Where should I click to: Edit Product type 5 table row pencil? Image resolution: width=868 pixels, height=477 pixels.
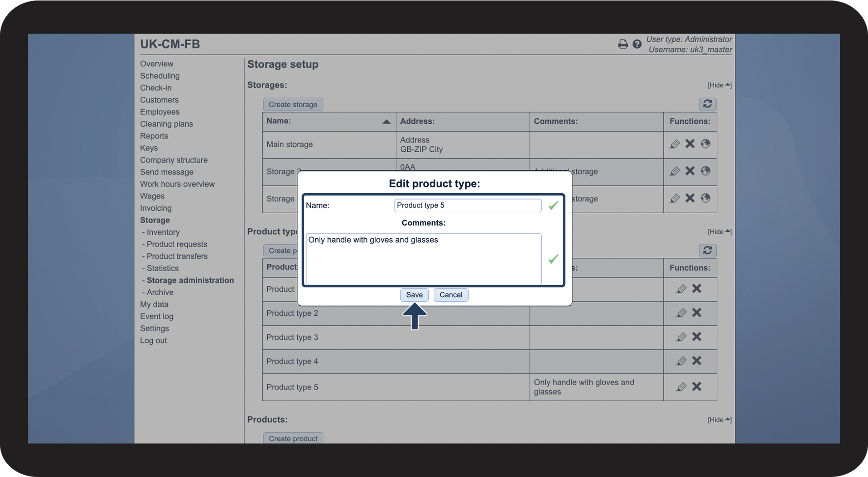coord(681,387)
